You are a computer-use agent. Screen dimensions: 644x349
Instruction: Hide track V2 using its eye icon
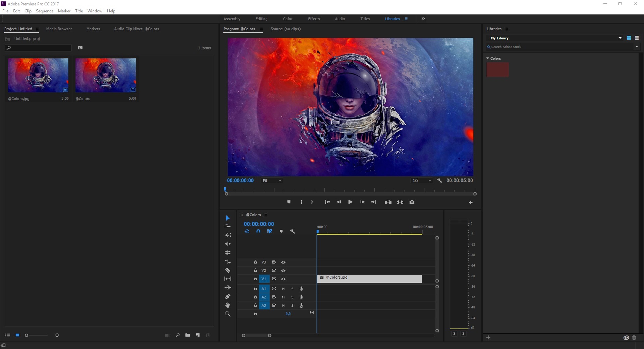(283, 270)
